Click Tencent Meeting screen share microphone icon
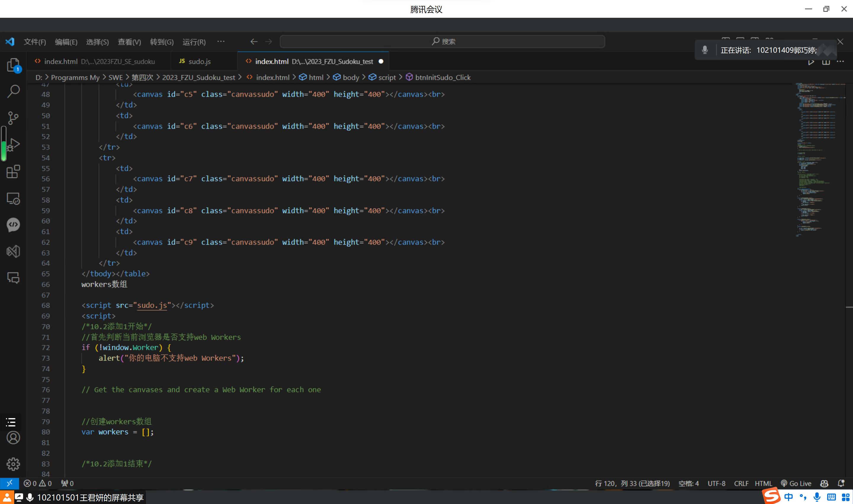 click(x=30, y=497)
